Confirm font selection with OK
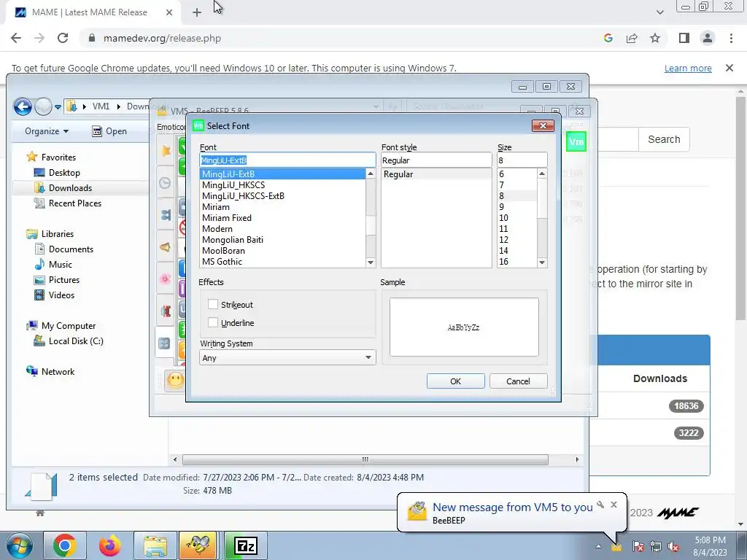This screenshot has height=560, width=747. point(455,381)
